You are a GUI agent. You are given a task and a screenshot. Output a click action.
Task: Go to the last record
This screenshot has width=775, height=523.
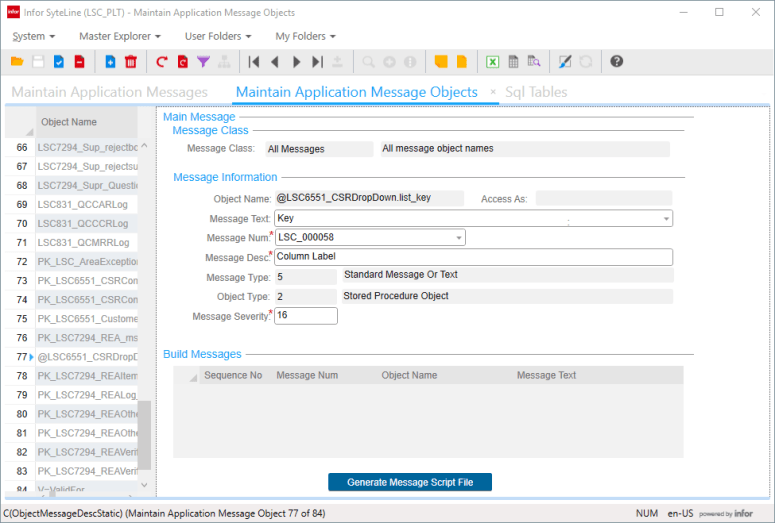point(317,62)
